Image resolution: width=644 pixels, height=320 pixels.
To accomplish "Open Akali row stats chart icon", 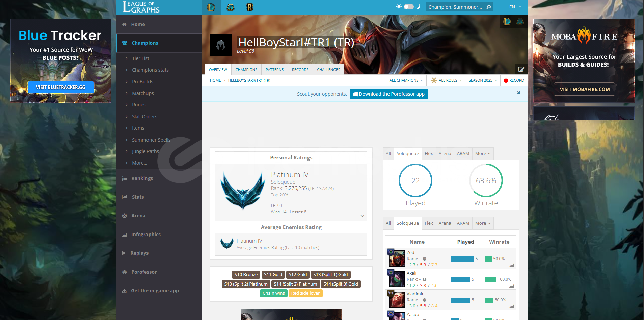I will tap(512, 286).
